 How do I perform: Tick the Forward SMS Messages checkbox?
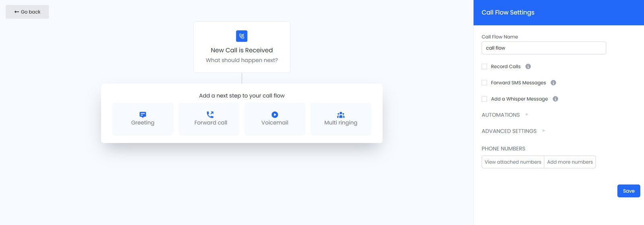484,83
